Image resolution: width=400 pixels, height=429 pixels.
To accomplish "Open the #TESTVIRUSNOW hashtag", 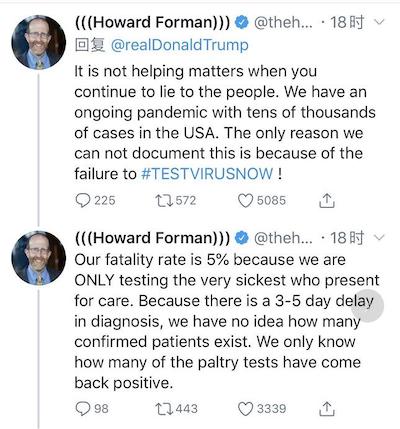I will [x=207, y=174].
